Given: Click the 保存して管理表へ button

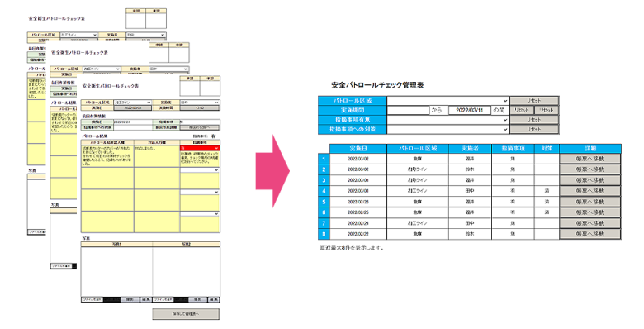Looking at the screenshot, I should click(x=186, y=314).
